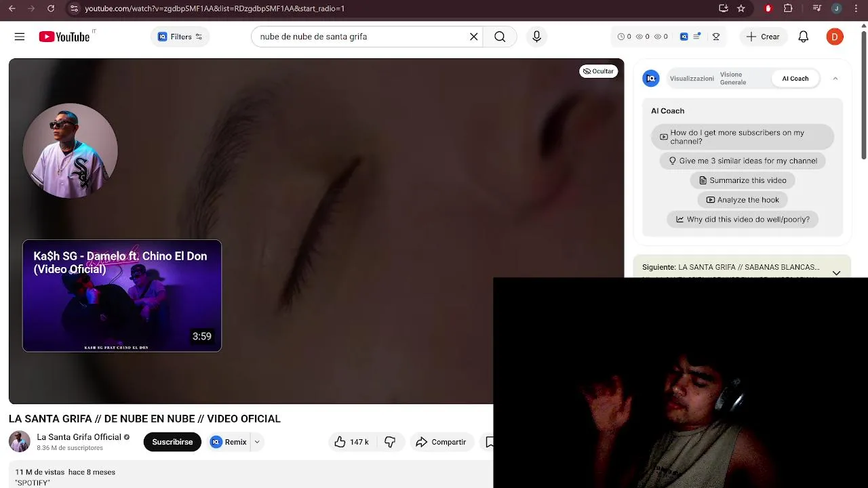This screenshot has width=868, height=488.
Task: Collapse the vidIQ panel with chevron
Action: [835, 79]
